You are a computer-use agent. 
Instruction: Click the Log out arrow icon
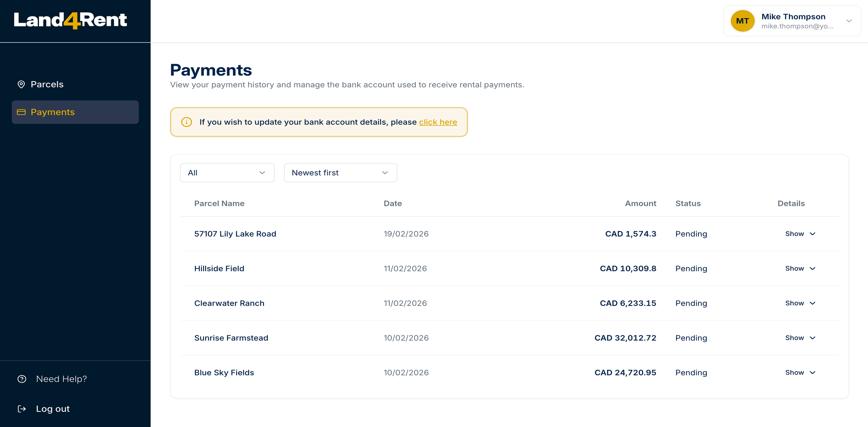tap(22, 409)
